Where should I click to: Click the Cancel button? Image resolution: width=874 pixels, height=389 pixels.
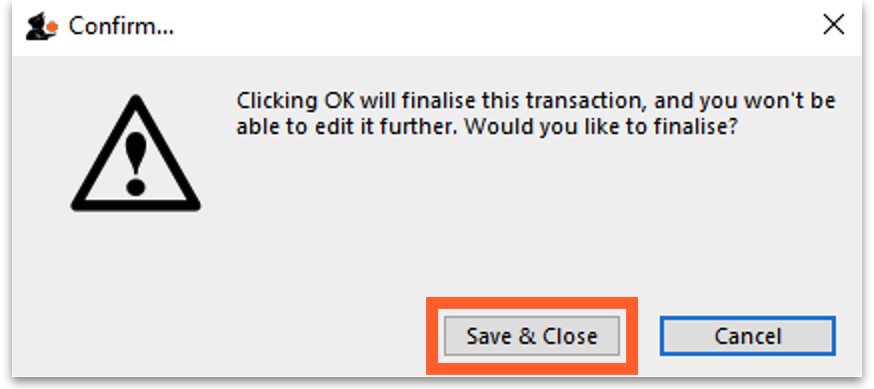(748, 336)
